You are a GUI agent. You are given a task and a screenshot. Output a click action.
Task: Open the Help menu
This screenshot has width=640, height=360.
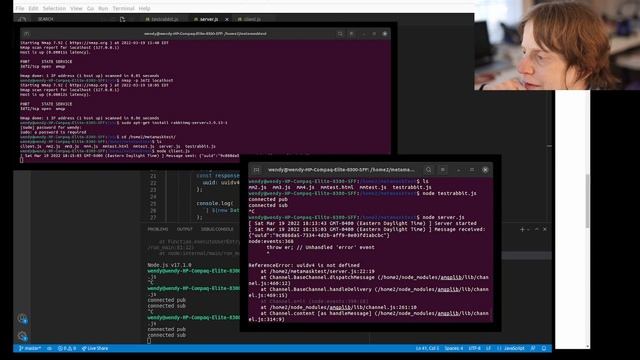click(144, 8)
